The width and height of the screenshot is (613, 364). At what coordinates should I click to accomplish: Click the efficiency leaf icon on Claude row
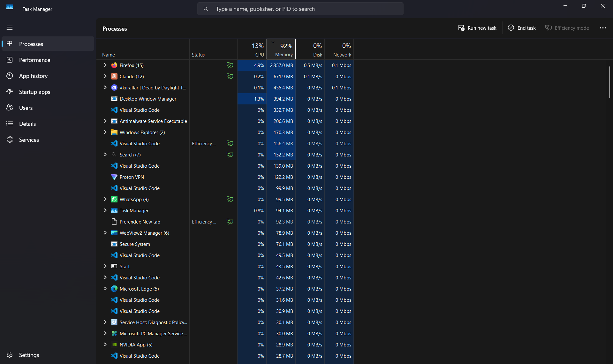[x=230, y=76]
